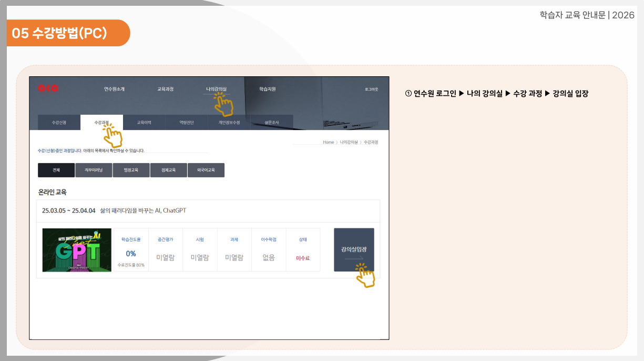Image resolution: width=644 pixels, height=361 pixels.
Task: Click Home in the breadcrumb
Action: pos(328,143)
